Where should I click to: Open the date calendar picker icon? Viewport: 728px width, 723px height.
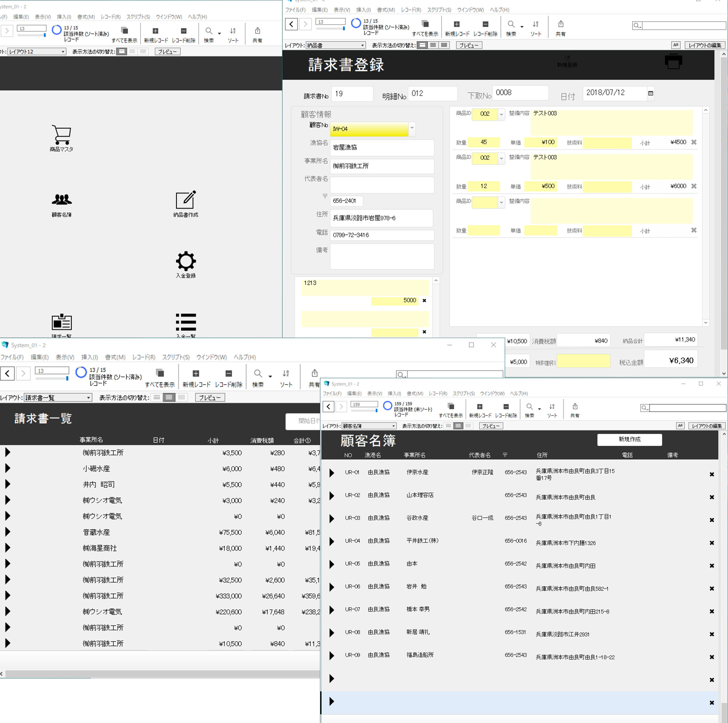coord(651,93)
